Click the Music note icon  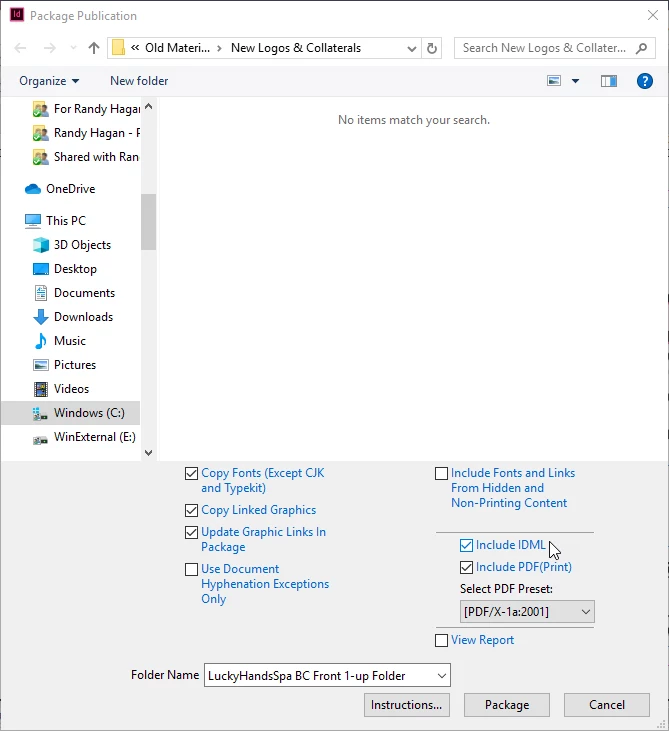click(41, 341)
